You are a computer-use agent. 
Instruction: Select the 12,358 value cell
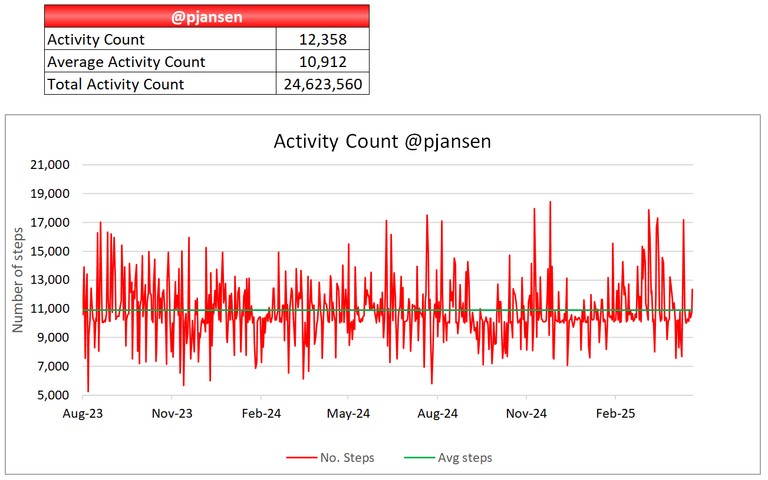323,39
